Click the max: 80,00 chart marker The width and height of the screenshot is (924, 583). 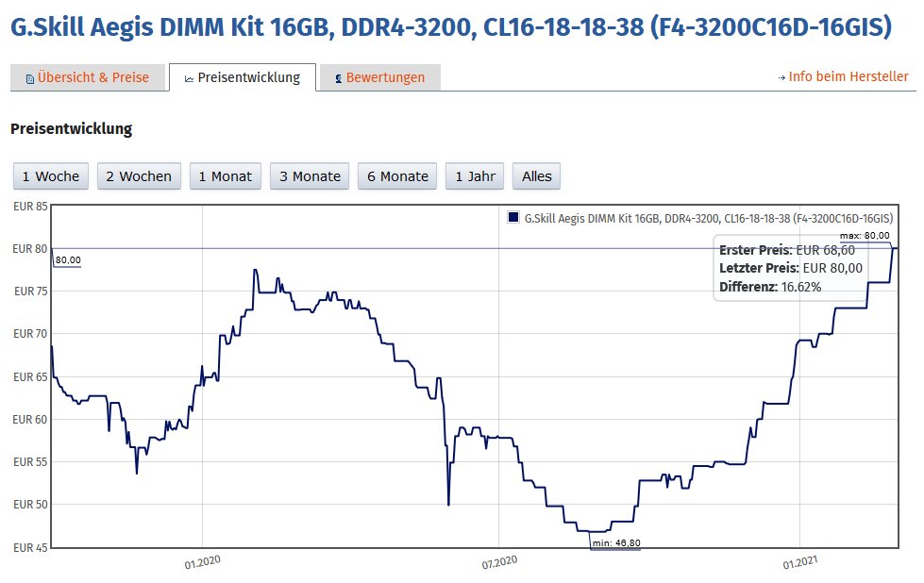pyautogui.click(x=865, y=236)
